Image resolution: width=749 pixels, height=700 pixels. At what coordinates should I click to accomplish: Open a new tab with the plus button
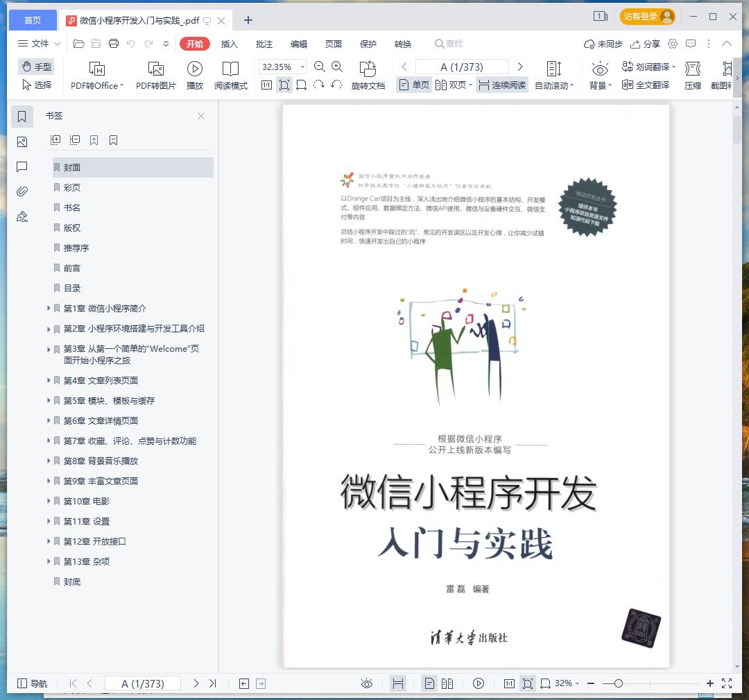click(248, 20)
